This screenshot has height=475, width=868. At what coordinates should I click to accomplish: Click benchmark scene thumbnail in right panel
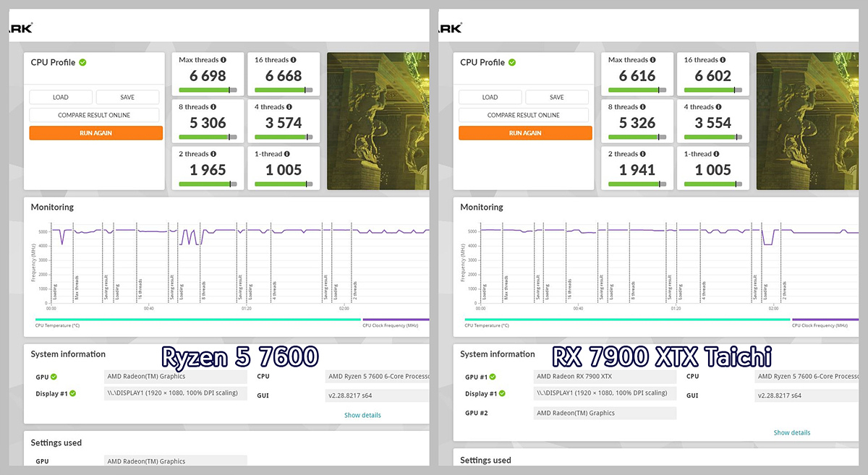(x=807, y=121)
